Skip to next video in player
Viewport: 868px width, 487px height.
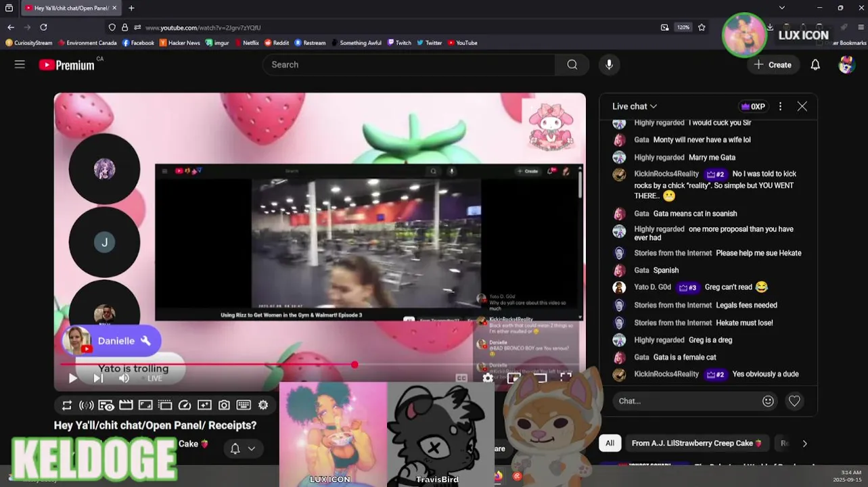point(98,378)
